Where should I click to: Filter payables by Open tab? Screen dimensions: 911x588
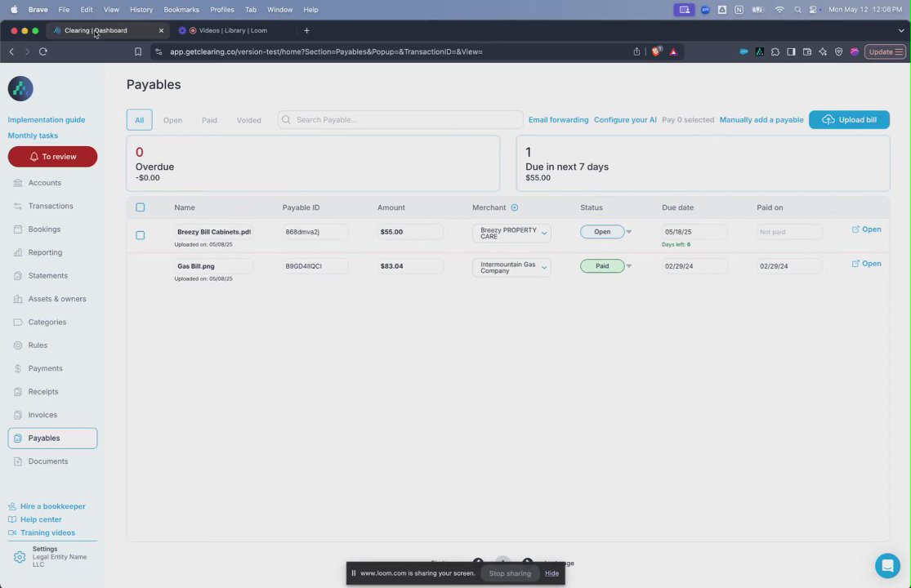(x=172, y=120)
